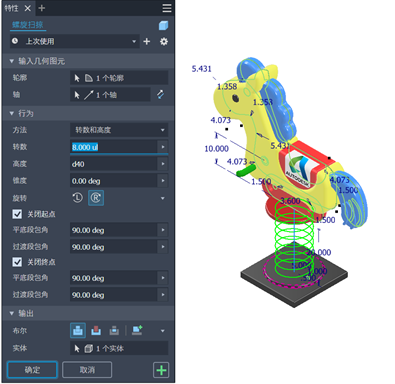Click the 螺旋扫掠 feature name
395x384 pixels.
tap(28, 25)
